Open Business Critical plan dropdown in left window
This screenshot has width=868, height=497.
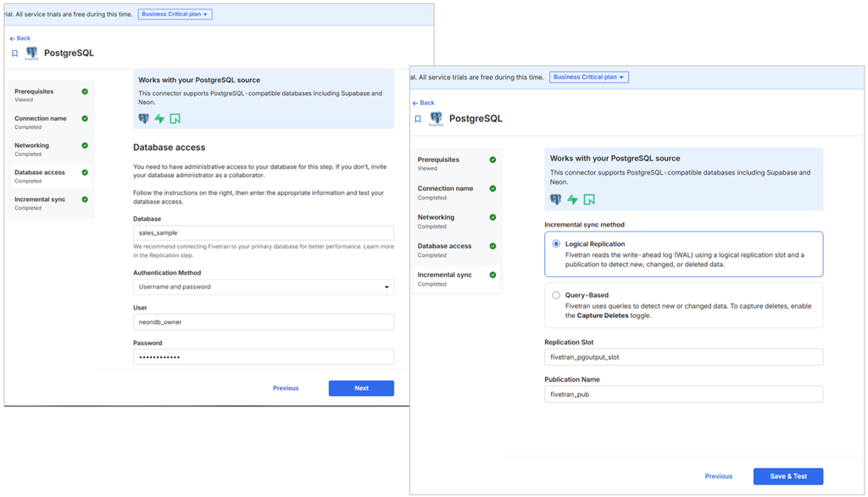[x=175, y=14]
